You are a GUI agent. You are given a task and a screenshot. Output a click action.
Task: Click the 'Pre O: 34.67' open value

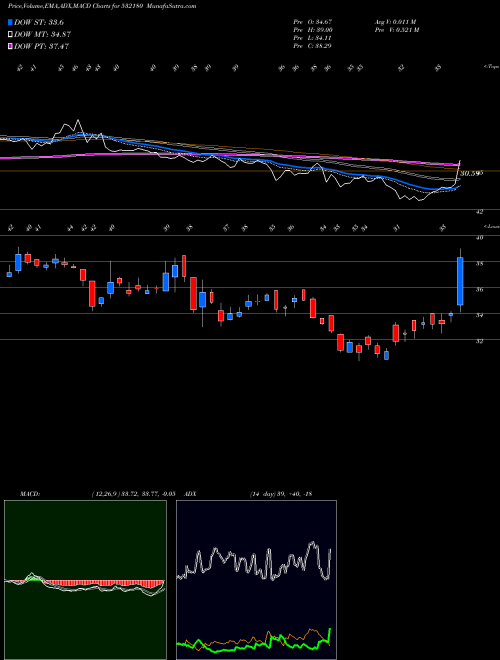313,21
